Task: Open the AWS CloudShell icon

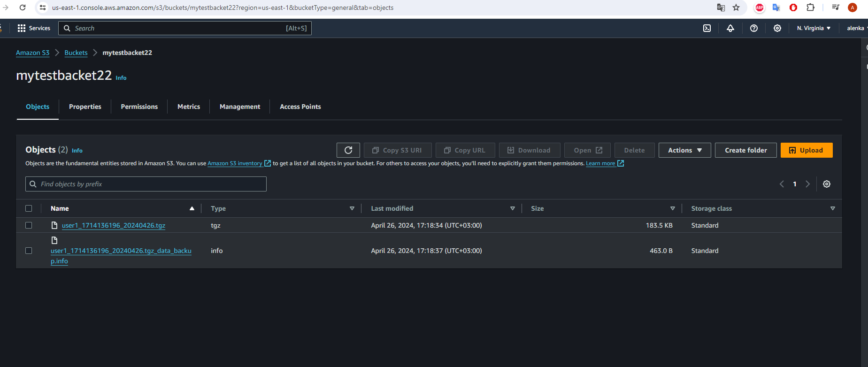Action: click(707, 28)
